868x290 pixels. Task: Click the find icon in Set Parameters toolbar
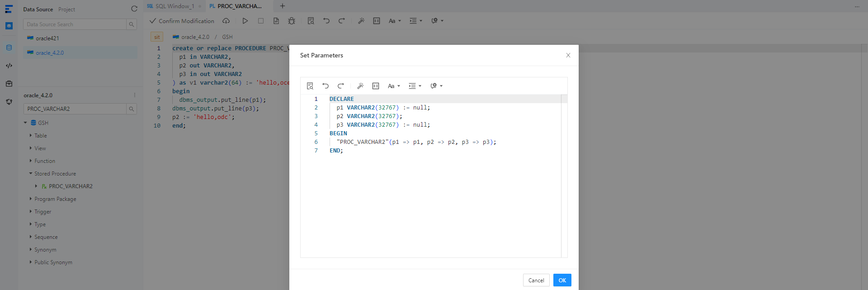point(310,86)
